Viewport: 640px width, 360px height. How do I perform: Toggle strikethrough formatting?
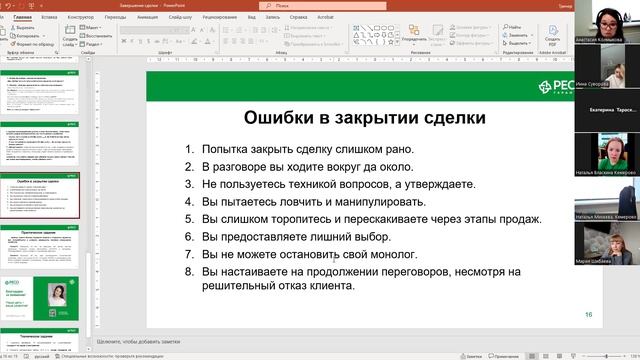pyautogui.click(x=157, y=41)
